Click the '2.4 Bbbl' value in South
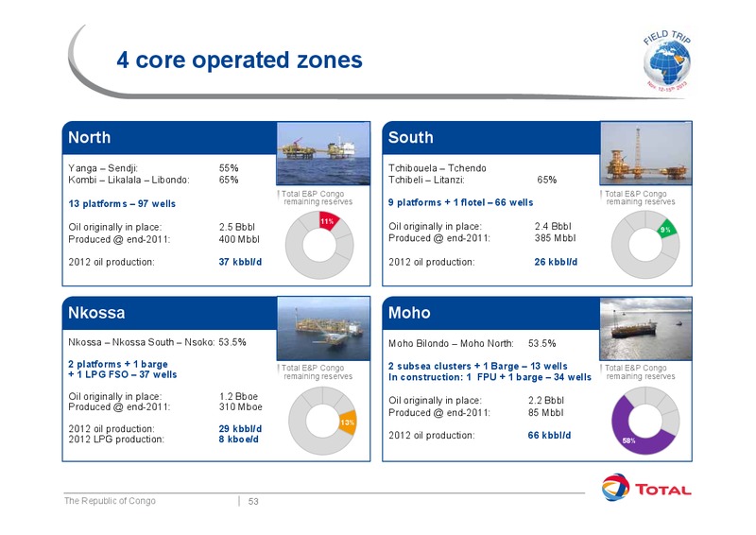The height and width of the screenshot is (535, 756). tap(553, 226)
